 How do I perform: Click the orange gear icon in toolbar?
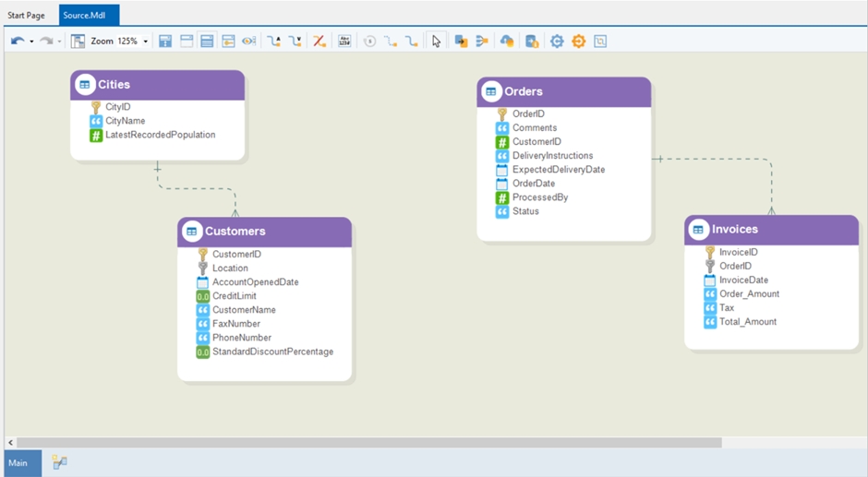click(579, 42)
